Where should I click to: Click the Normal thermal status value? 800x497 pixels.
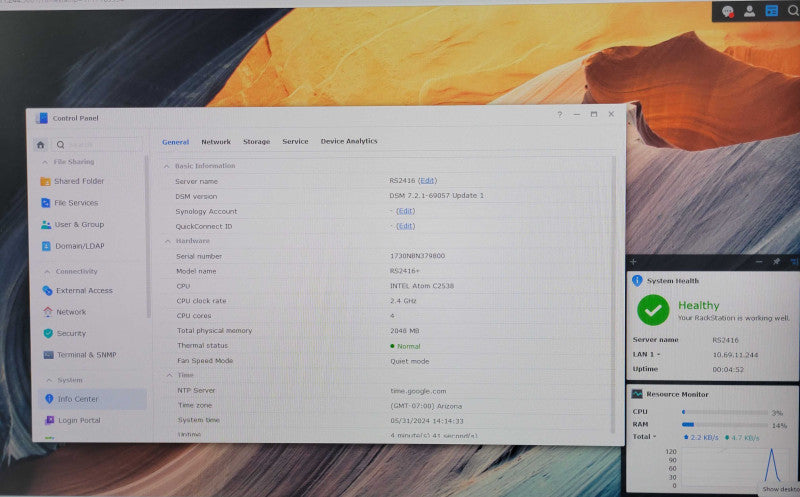(x=406, y=346)
